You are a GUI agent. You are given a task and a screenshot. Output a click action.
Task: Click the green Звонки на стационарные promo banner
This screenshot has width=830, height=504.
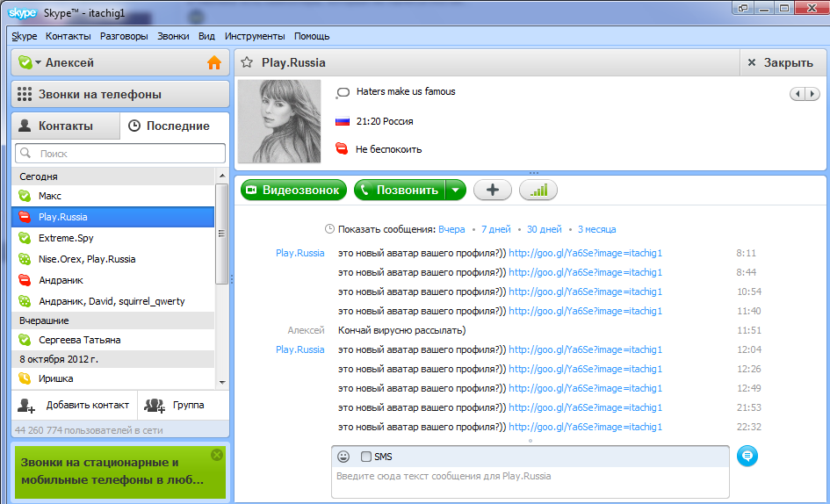tap(120, 472)
